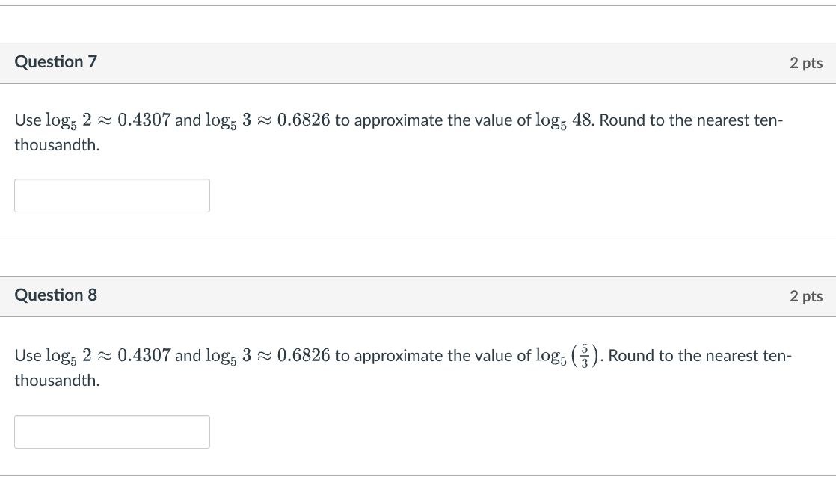Click the Question 7 heading text

[x=55, y=61]
